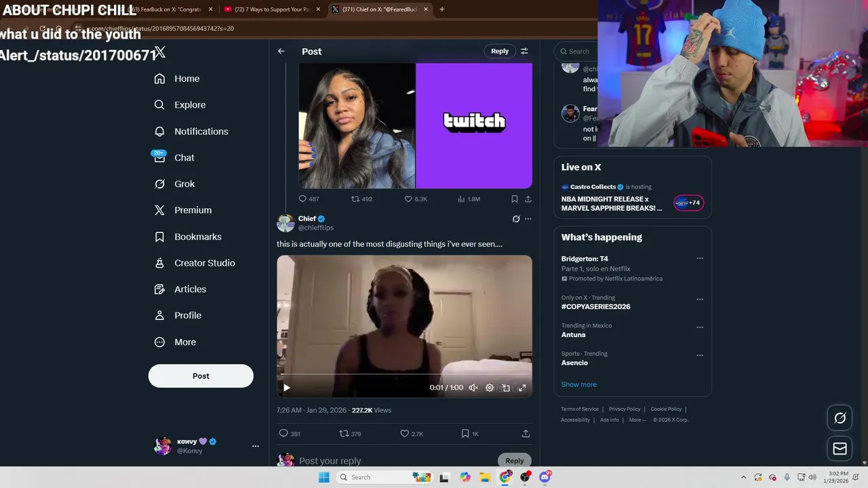Join Castro Collects live +74 listeners
The width and height of the screenshot is (868, 488).
pos(688,203)
